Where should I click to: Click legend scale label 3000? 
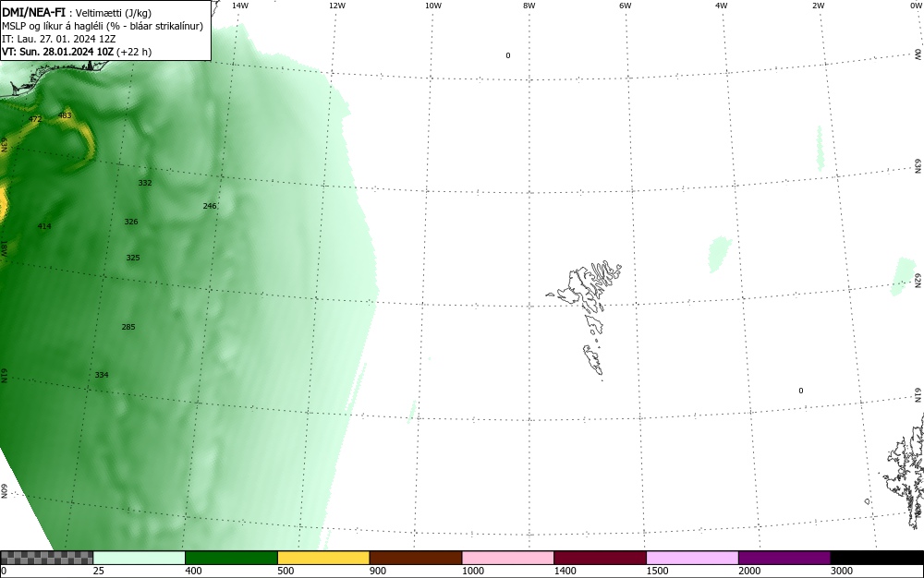coord(842,571)
